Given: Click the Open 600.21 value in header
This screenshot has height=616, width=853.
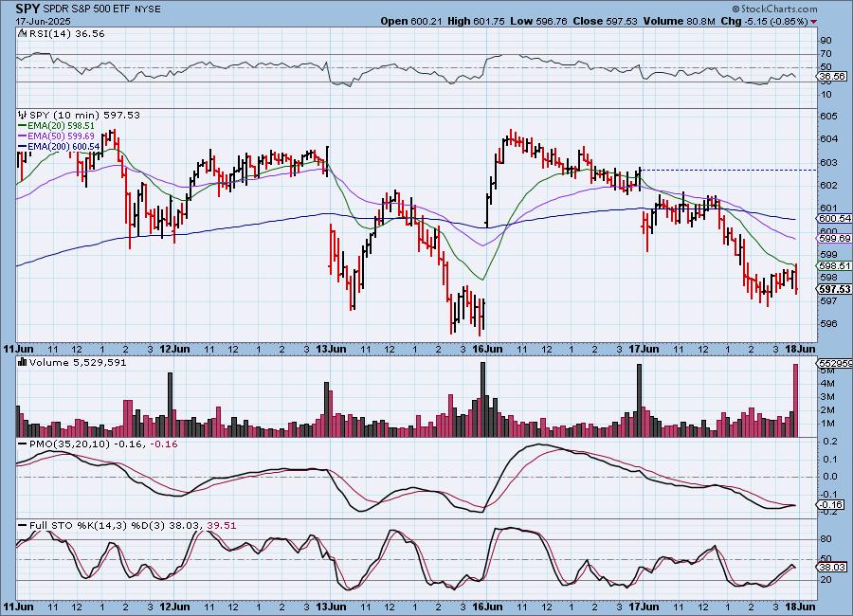Looking at the screenshot, I should click(x=411, y=21).
